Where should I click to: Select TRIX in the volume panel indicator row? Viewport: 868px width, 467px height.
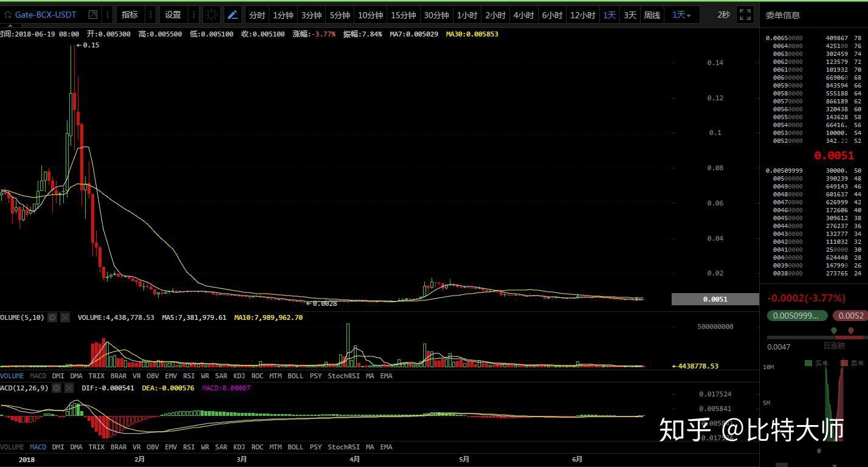click(x=96, y=376)
